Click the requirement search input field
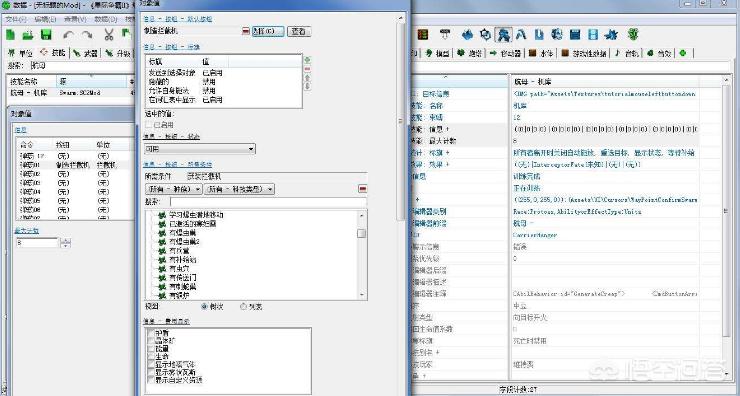This screenshot has width=740, height=396. click(x=268, y=202)
